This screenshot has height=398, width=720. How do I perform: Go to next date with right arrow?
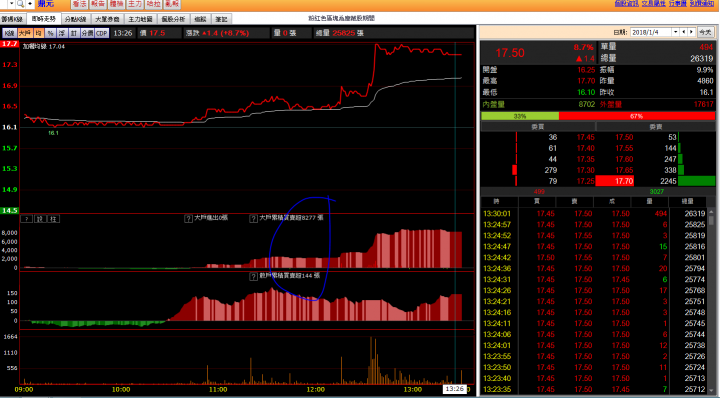click(x=692, y=32)
